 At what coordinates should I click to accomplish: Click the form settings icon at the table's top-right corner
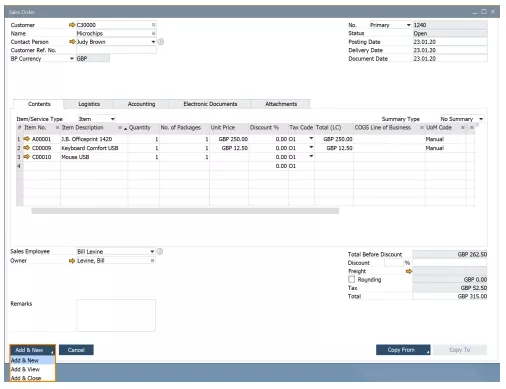(477, 125)
